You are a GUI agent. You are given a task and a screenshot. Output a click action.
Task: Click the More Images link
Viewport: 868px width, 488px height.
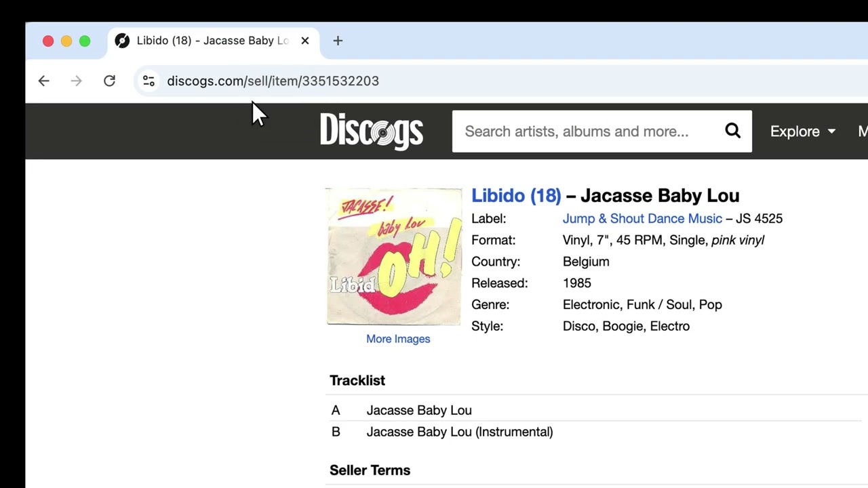pos(398,339)
